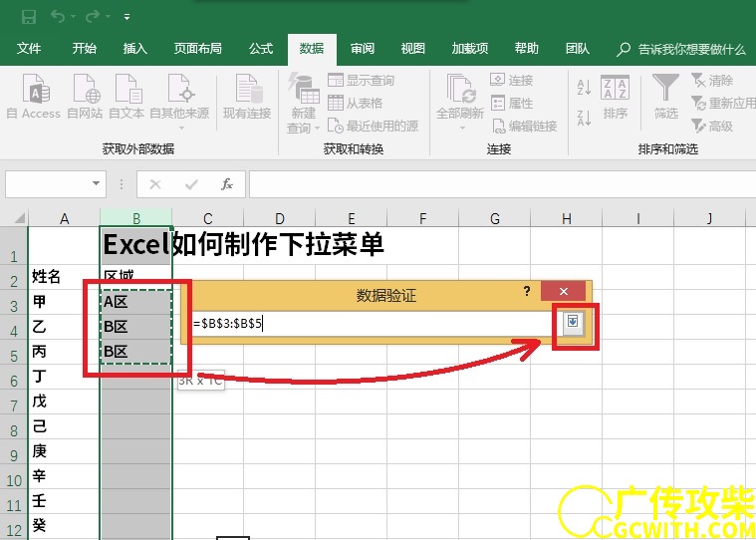Click the cell containing 庚

(x=64, y=451)
